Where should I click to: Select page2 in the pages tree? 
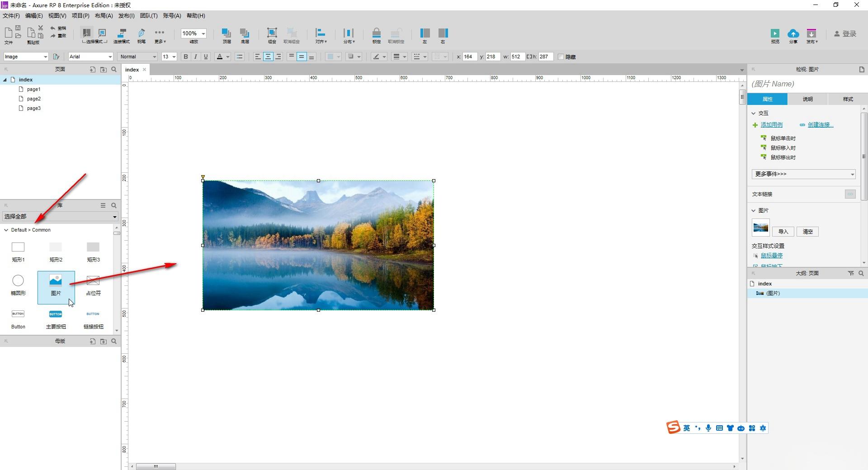point(34,99)
